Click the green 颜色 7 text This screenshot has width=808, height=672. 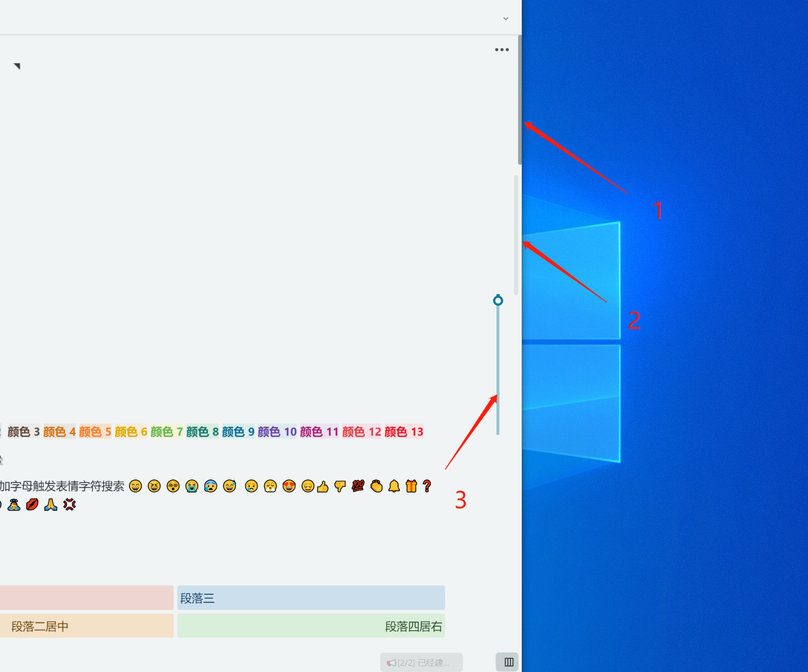coord(167,432)
